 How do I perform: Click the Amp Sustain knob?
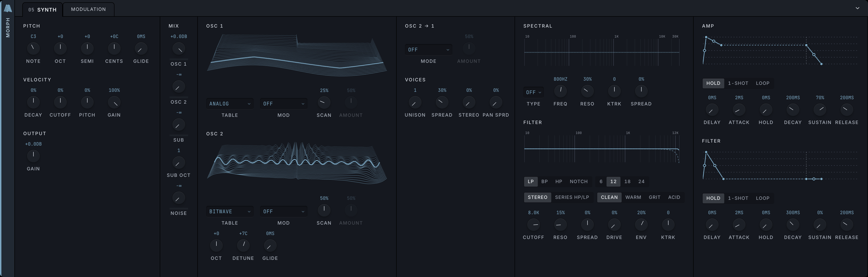click(820, 110)
